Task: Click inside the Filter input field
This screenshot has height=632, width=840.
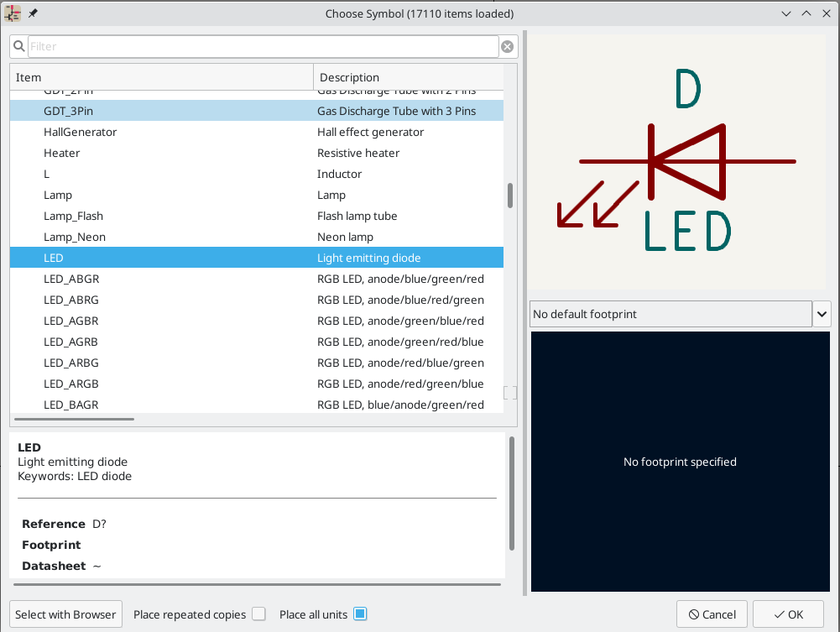Action: [252, 46]
